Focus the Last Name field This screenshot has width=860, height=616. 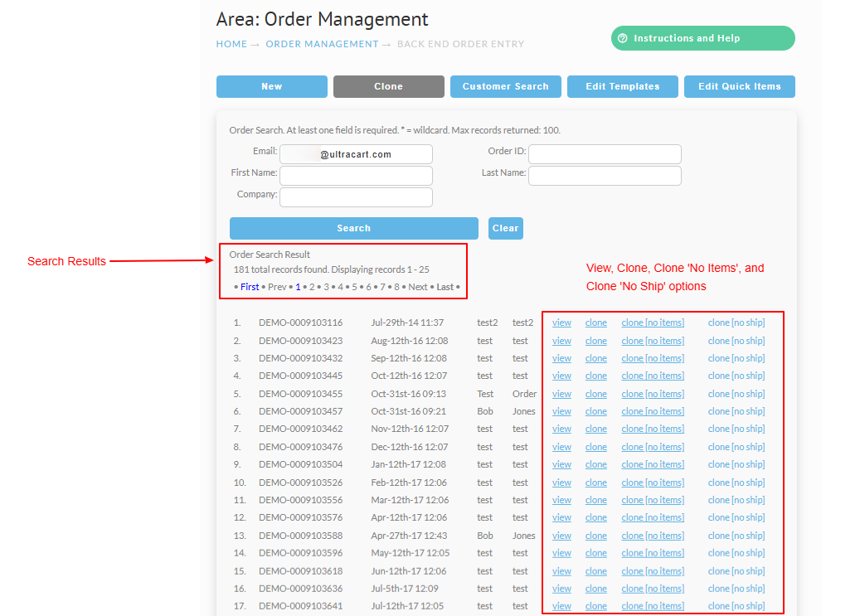point(605,176)
